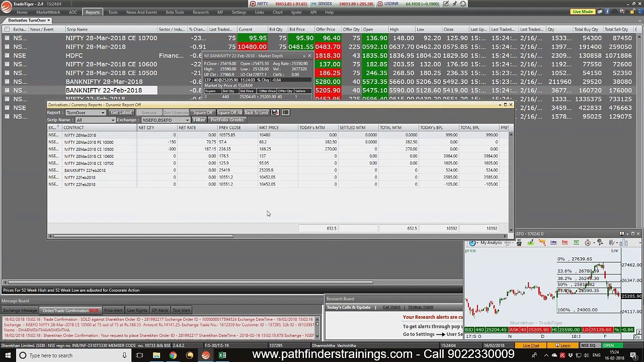
Task: Sort by the CONTRACT column header
Action: pyautogui.click(x=99, y=128)
